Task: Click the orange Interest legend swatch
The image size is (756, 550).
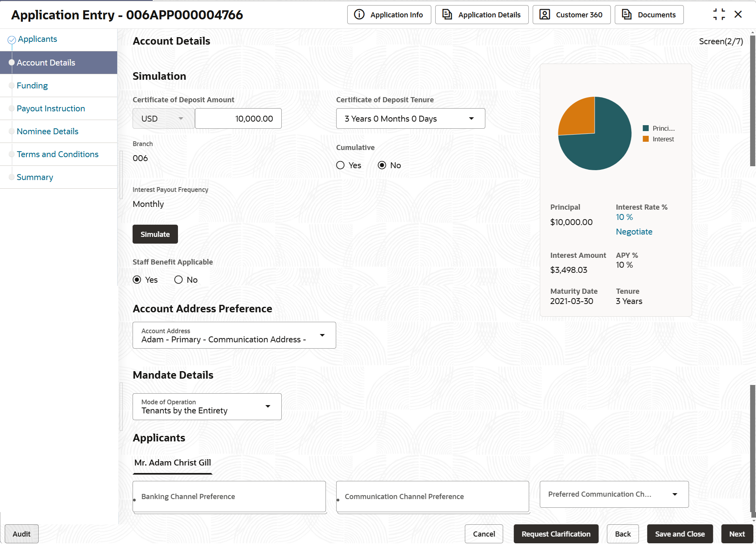Action: tap(646, 139)
